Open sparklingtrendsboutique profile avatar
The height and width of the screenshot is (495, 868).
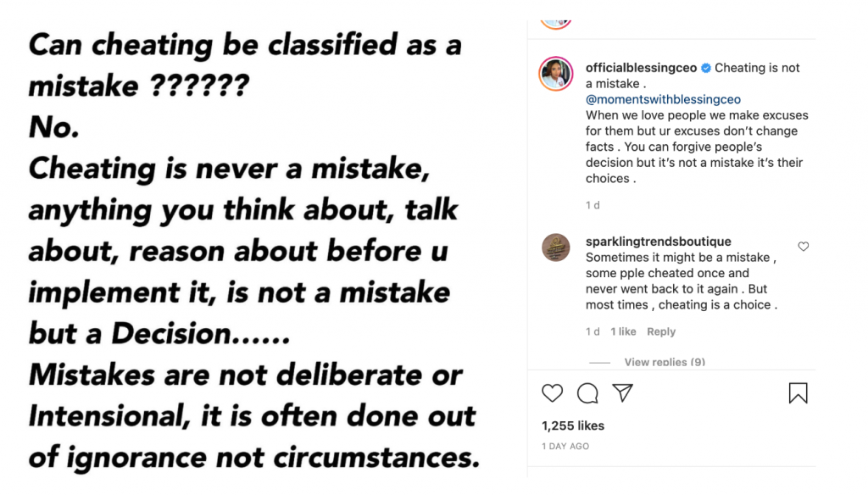coord(556,247)
